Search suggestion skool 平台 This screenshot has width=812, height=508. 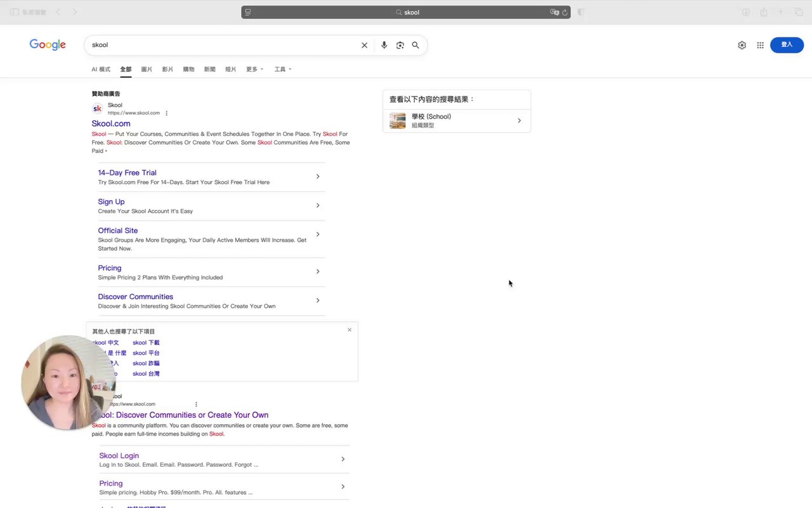146,353
